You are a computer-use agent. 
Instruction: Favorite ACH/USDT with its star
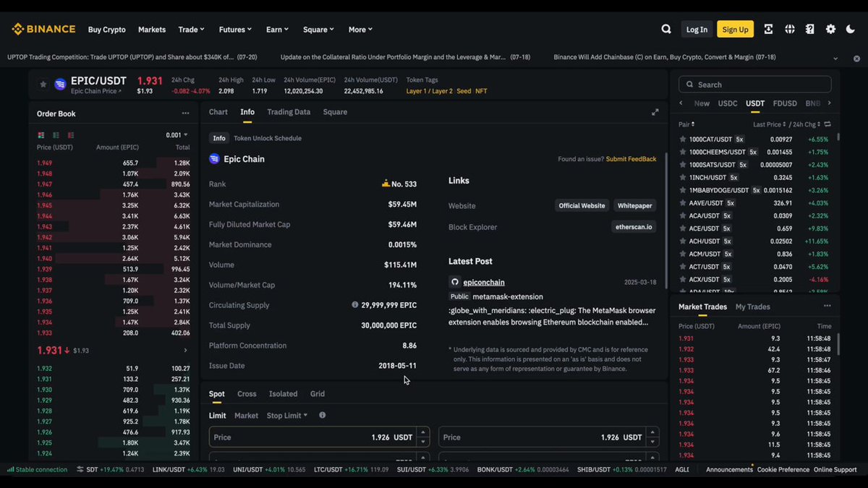coord(682,241)
